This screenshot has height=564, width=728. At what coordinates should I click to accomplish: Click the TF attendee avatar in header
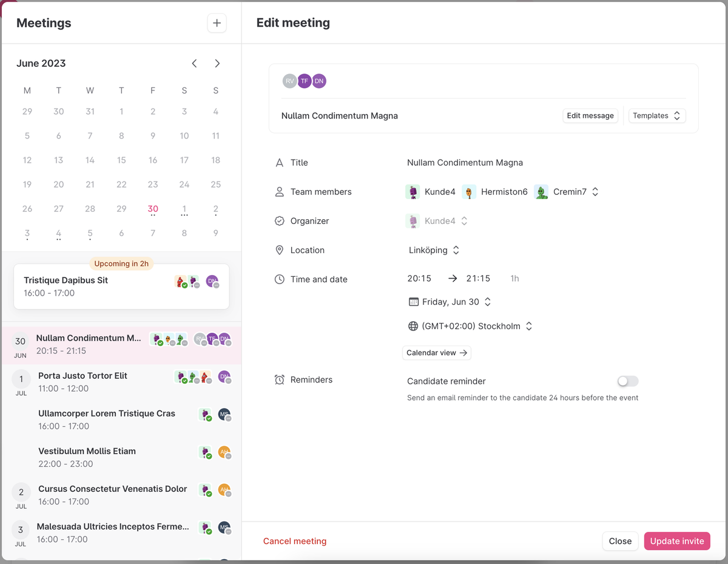click(305, 81)
